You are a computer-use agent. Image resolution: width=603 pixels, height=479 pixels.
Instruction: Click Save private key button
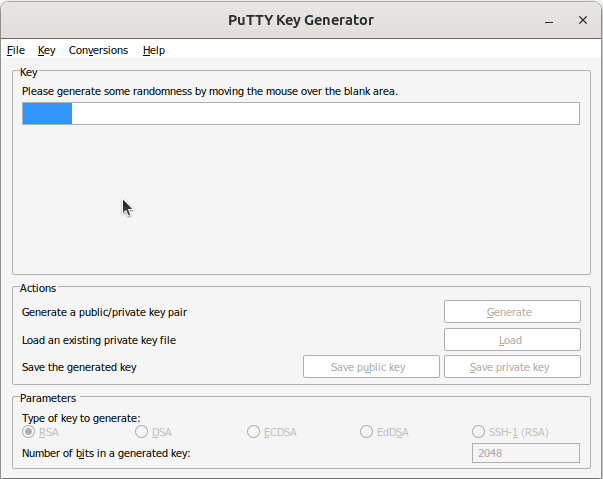[512, 367]
